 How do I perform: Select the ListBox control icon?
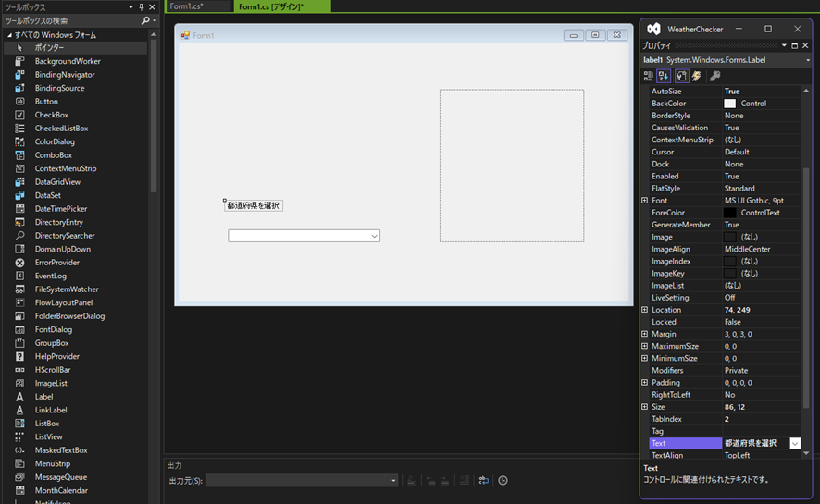tap(19, 423)
